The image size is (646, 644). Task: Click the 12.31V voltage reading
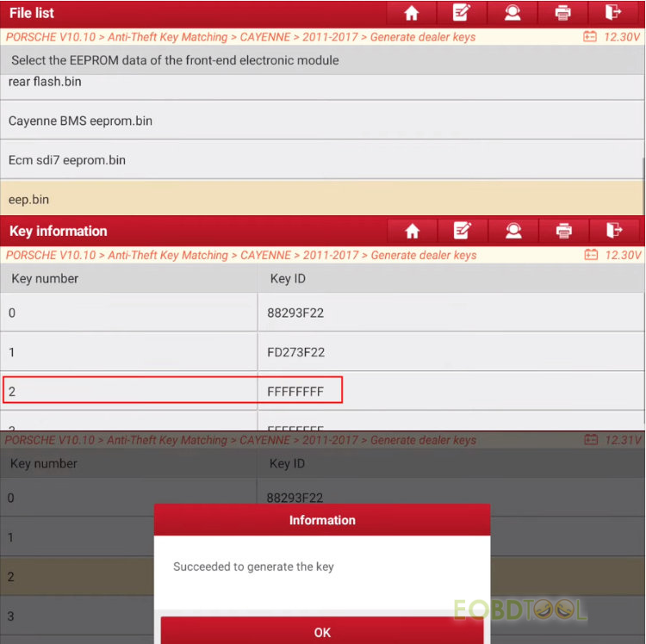point(623,440)
